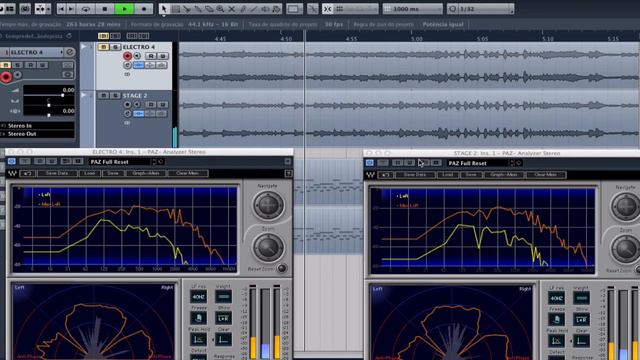Click Save in ELECTRO 4 PAZ window

click(x=113, y=173)
